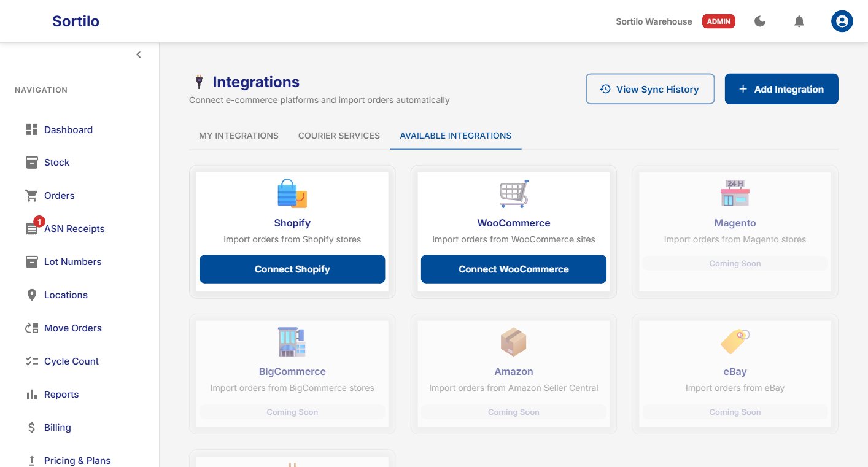Click the plug icon beside Integrations heading

pos(198,82)
